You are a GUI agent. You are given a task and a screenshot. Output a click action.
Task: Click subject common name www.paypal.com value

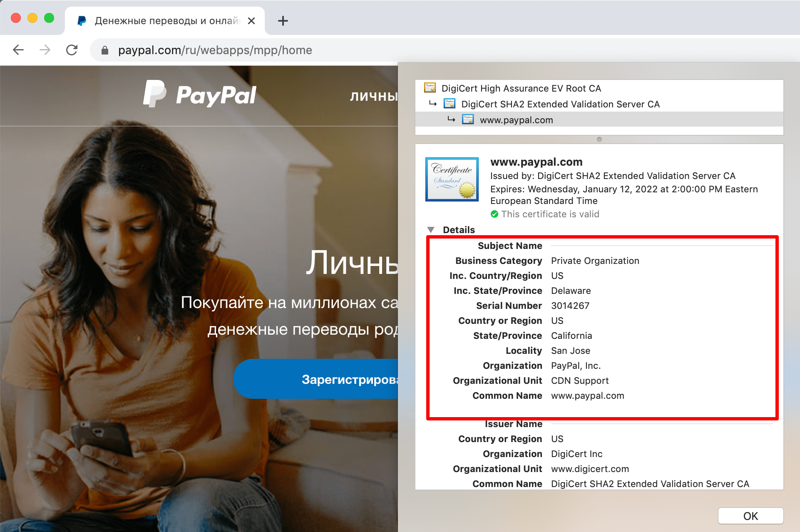pos(588,395)
